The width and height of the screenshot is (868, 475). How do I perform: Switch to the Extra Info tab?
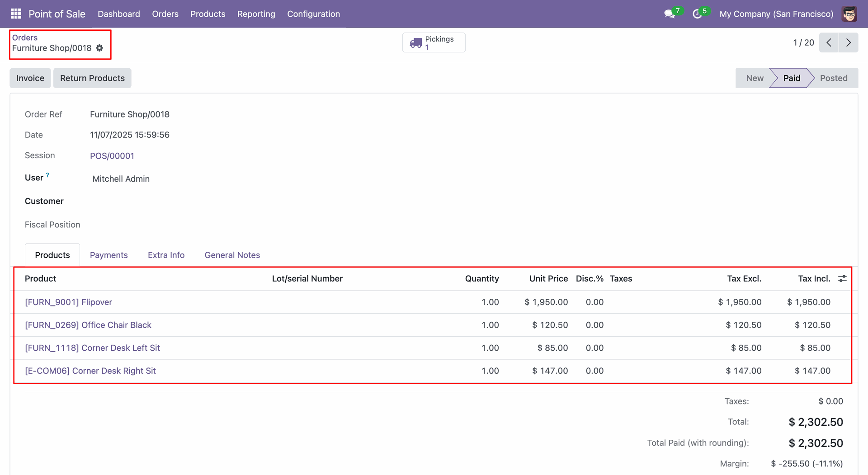click(x=166, y=255)
